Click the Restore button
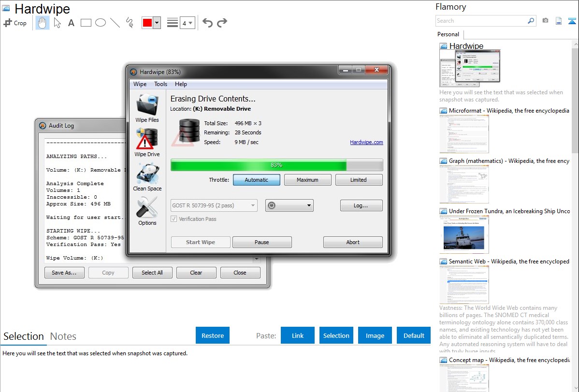579x392 pixels. point(213,335)
